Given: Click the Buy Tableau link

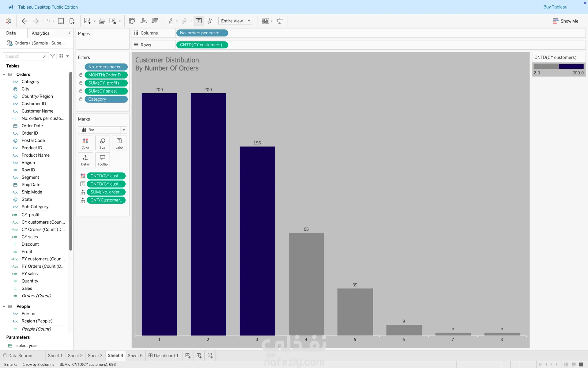Looking at the screenshot, I should pos(555,7).
